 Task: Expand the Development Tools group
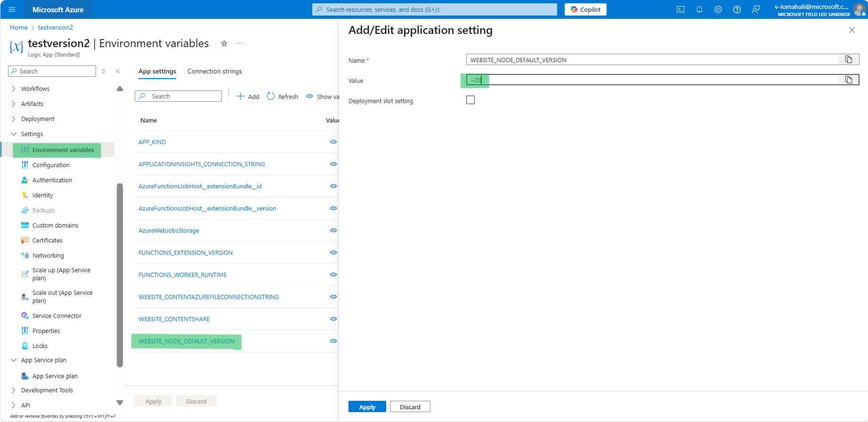pos(14,390)
